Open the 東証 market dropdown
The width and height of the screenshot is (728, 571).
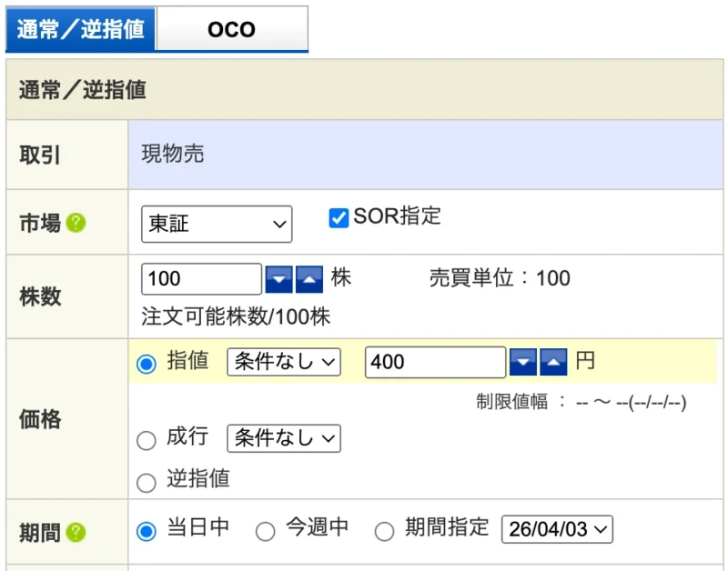[x=216, y=224]
